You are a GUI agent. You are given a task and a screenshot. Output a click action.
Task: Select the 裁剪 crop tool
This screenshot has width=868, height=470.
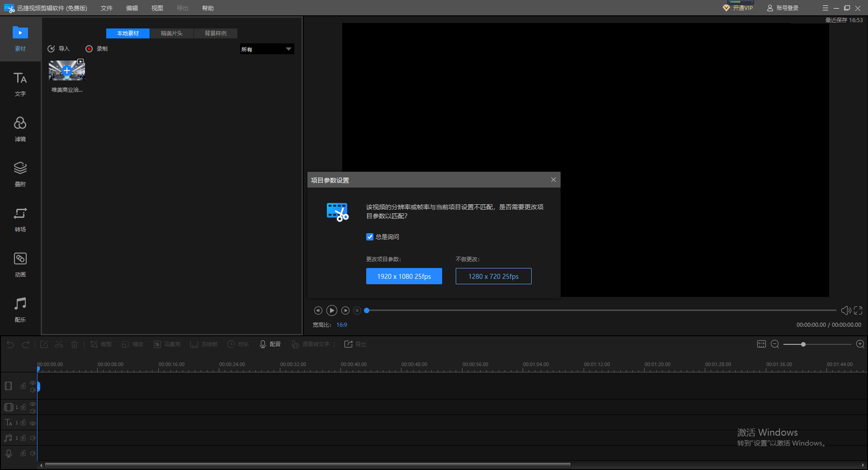pyautogui.click(x=101, y=344)
